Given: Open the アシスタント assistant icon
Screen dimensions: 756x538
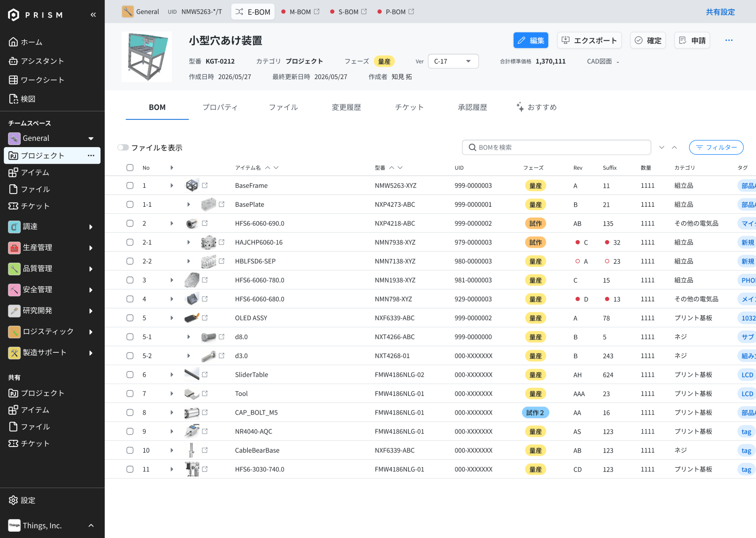Looking at the screenshot, I should click(13, 61).
